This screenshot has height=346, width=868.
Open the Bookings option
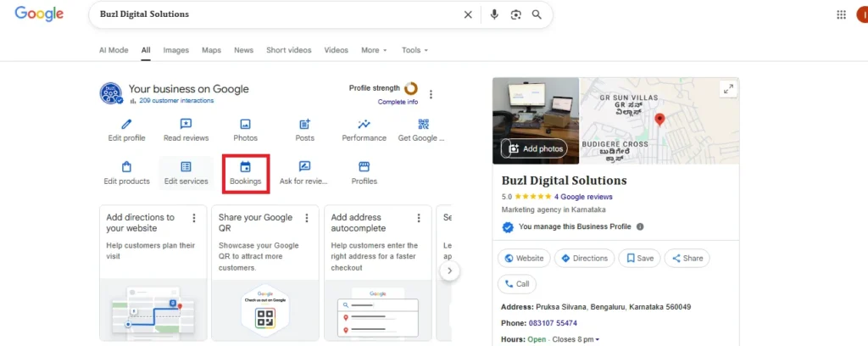pos(245,173)
